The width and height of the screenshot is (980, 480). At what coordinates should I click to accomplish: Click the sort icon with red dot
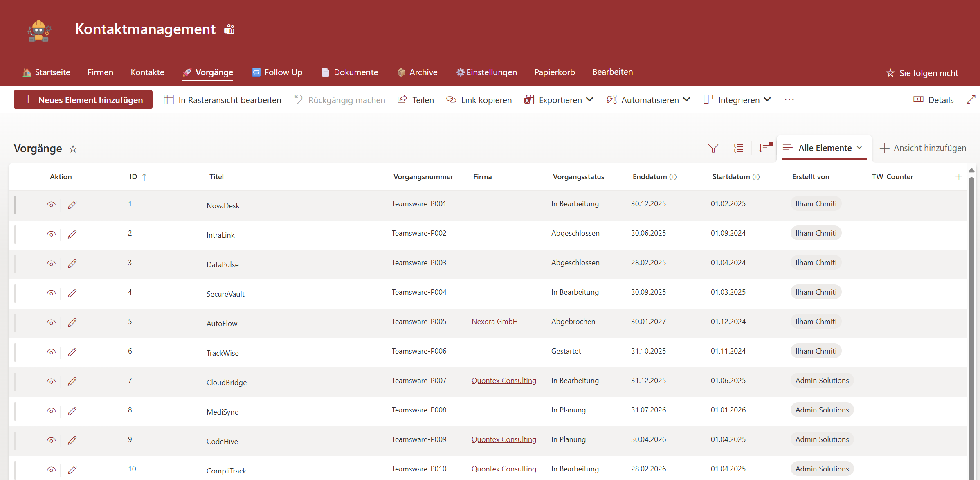point(764,148)
